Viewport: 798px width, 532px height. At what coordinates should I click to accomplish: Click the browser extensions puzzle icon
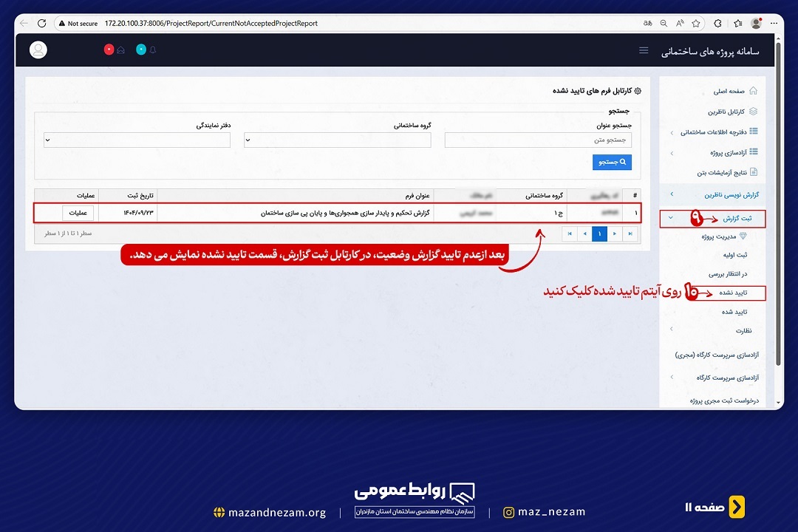717,24
